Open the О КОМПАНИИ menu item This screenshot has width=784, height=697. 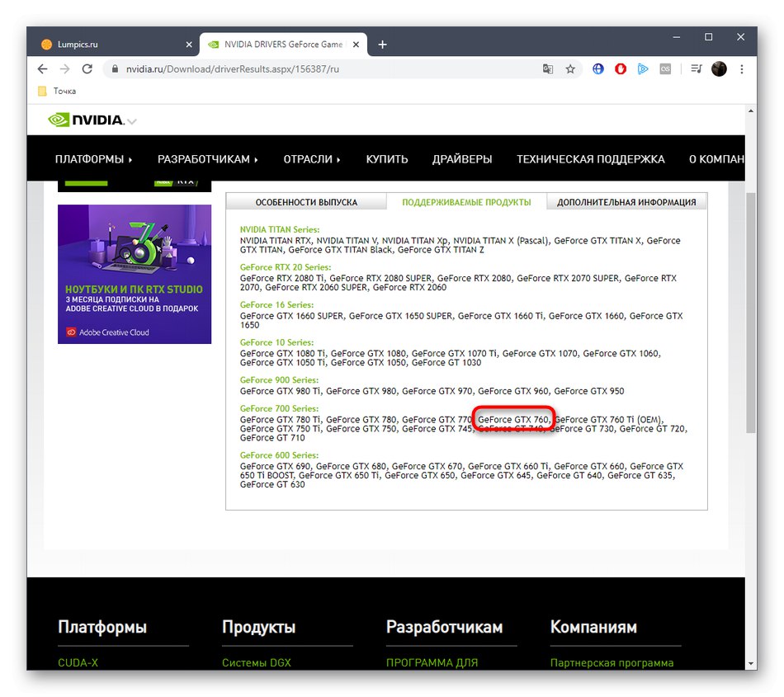tap(716, 159)
